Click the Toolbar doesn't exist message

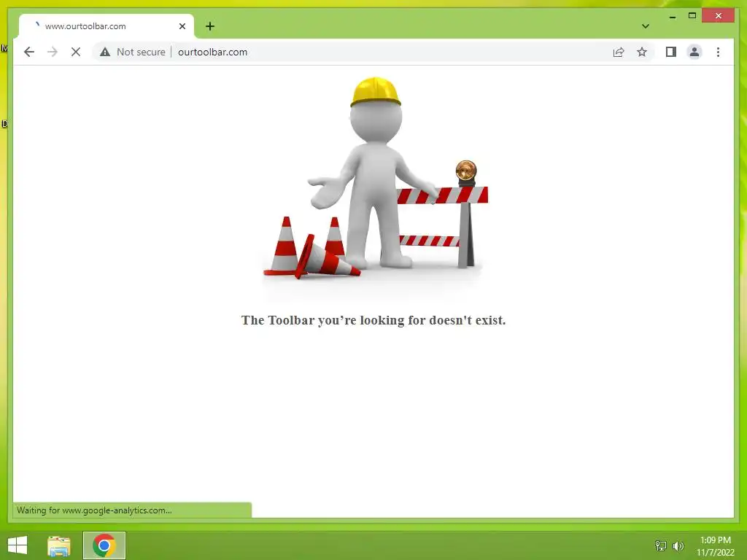[x=373, y=320]
